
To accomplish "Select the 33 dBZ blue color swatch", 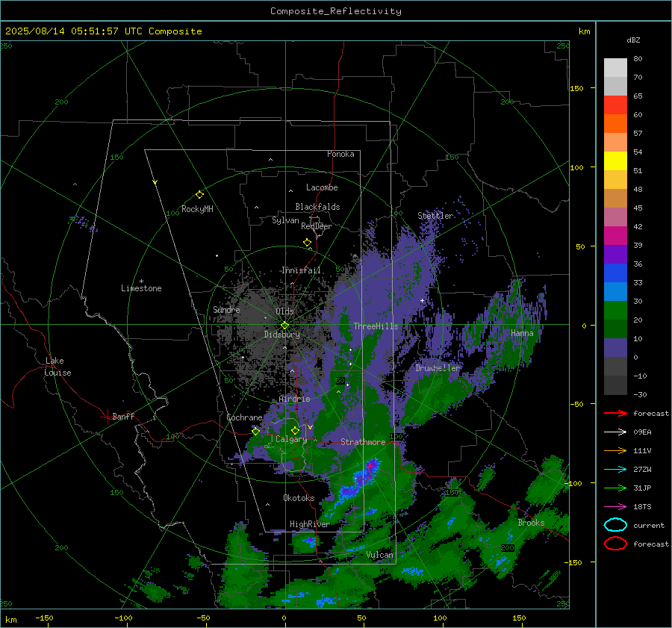I will [x=615, y=291].
